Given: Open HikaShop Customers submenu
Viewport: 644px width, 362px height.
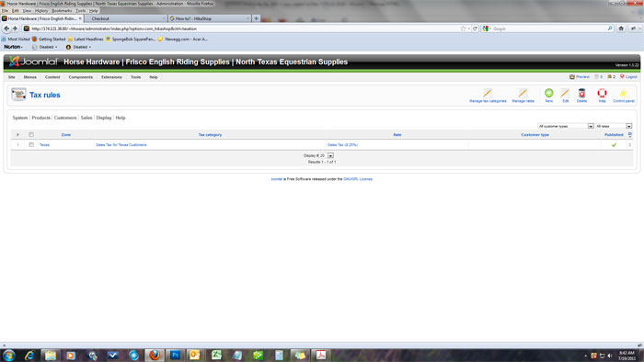Looking at the screenshot, I should (x=65, y=118).
